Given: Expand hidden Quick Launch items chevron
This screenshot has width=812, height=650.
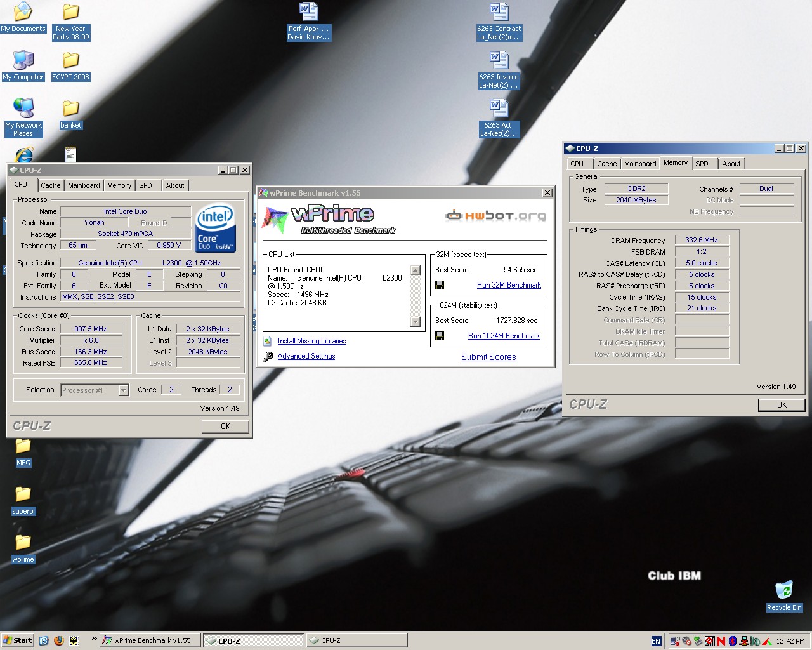Looking at the screenshot, I should click(x=94, y=639).
